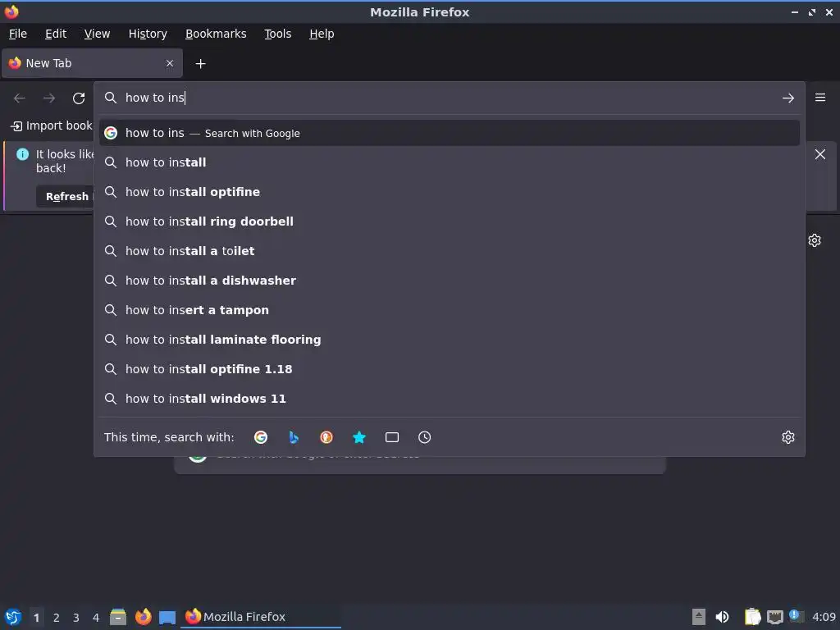840x630 pixels.
Task: Switch to workspace 1
Action: (36, 618)
